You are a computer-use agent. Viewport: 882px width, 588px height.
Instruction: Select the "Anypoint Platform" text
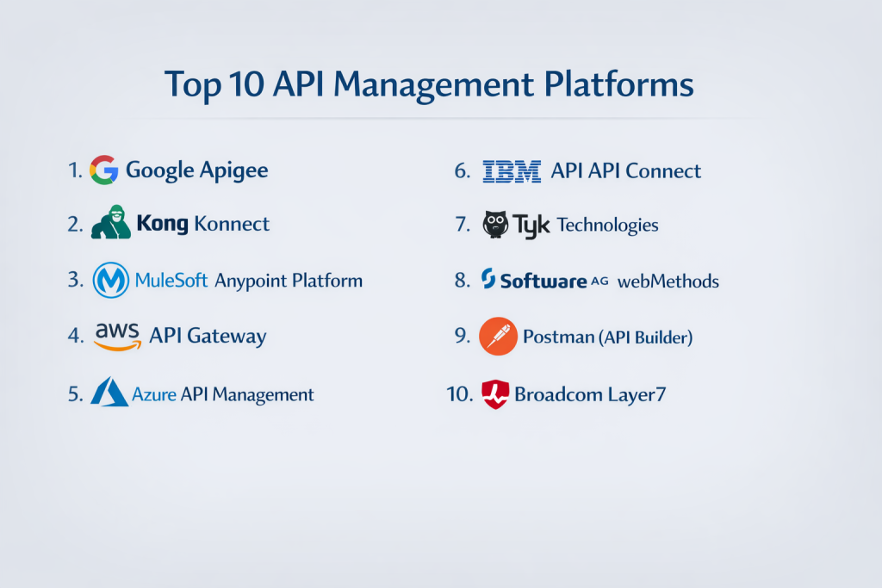(288, 281)
